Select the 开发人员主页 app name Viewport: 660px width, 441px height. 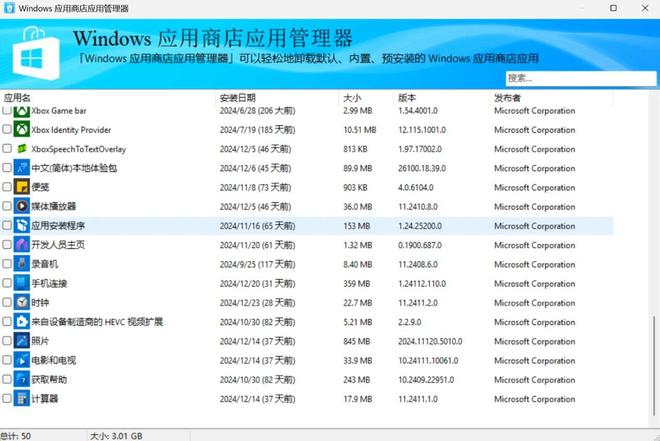click(x=58, y=244)
